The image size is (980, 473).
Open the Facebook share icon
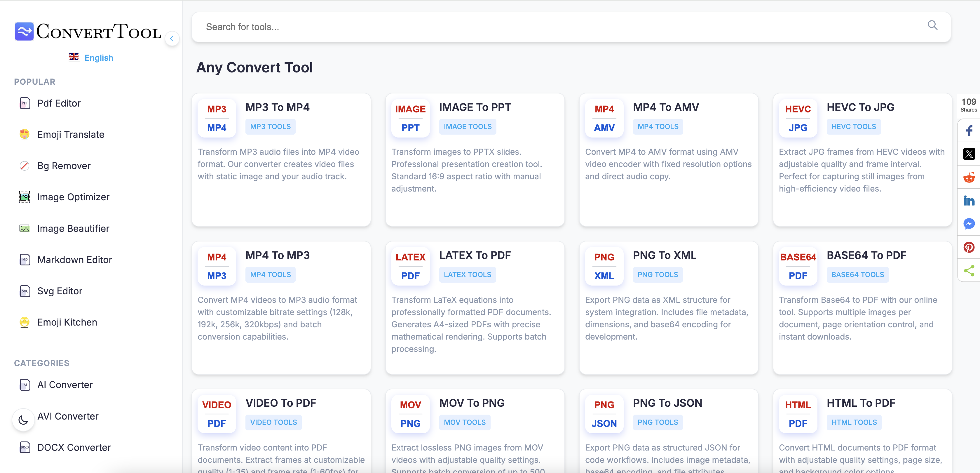[x=969, y=131]
